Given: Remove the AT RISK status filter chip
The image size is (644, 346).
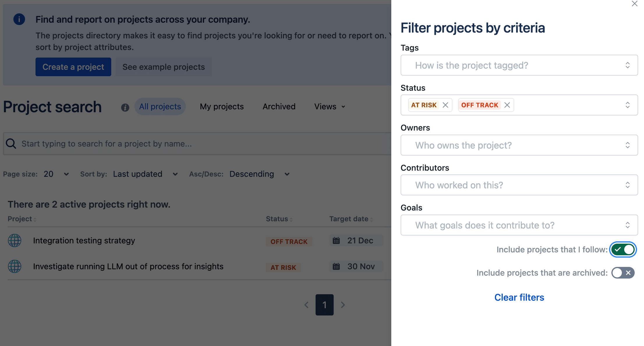Looking at the screenshot, I should pos(445,105).
